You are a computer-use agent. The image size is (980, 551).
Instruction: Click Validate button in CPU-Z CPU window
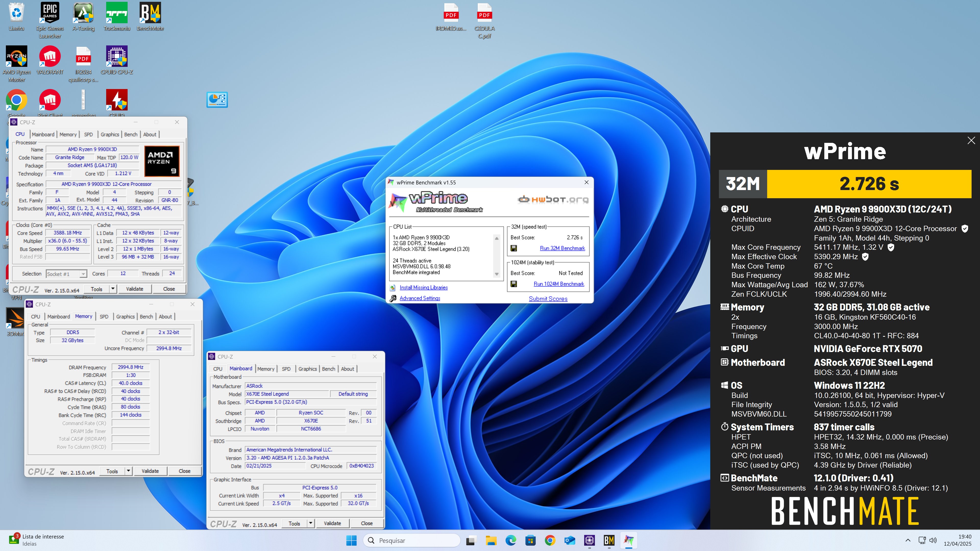click(134, 289)
